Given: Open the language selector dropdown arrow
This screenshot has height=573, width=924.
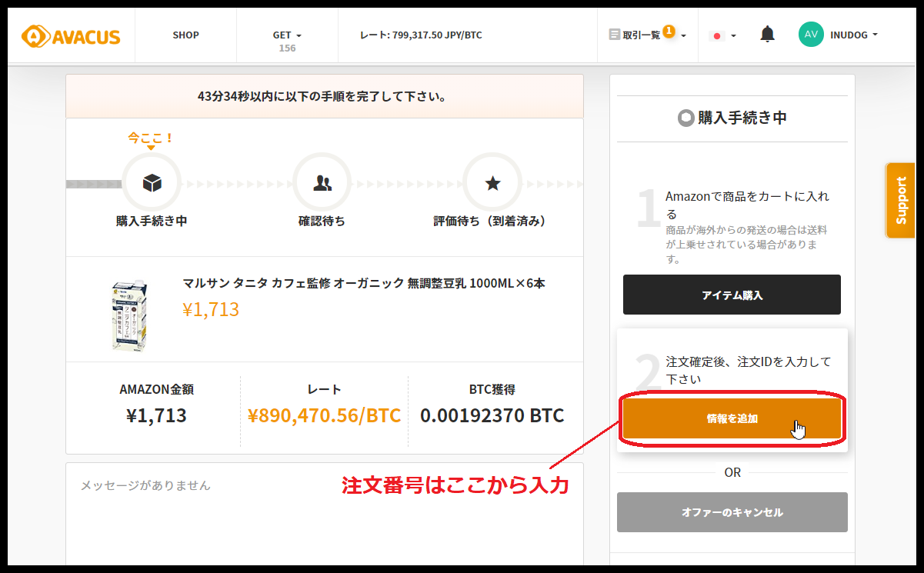Looking at the screenshot, I should 733,35.
